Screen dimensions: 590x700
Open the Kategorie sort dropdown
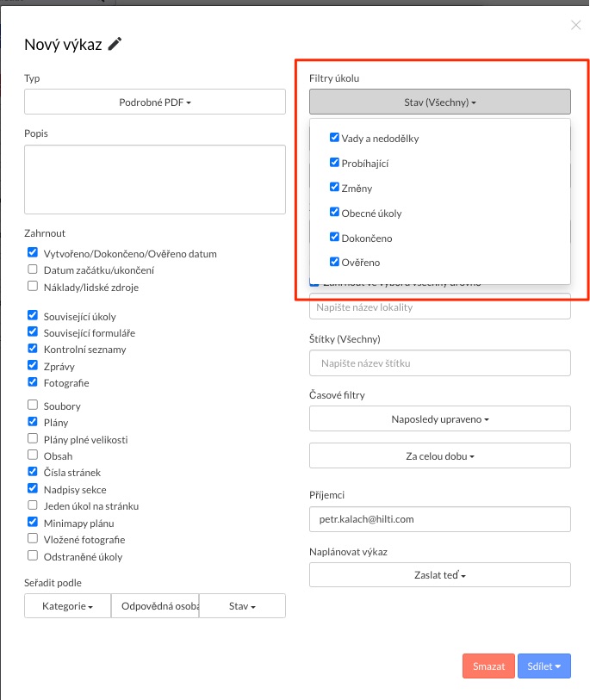pyautogui.click(x=67, y=606)
